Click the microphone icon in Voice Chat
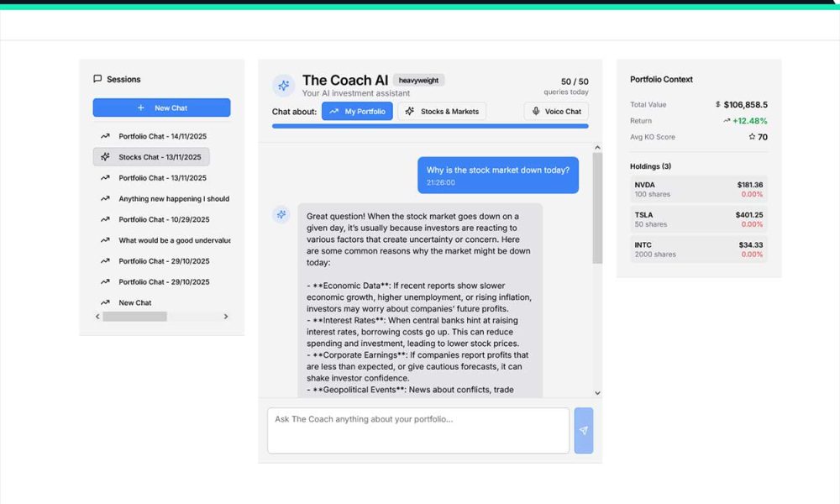The image size is (840, 504). 536,111
